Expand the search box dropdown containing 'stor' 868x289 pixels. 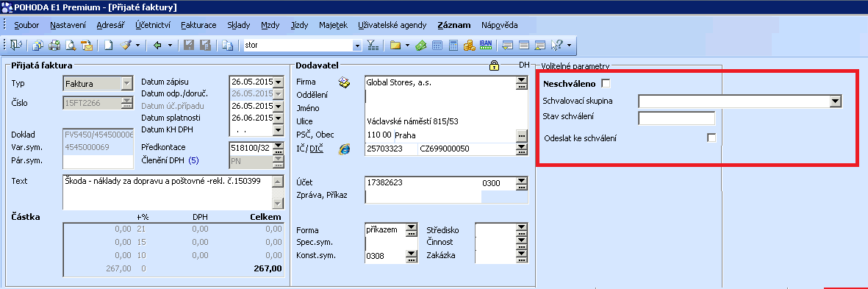click(x=357, y=46)
